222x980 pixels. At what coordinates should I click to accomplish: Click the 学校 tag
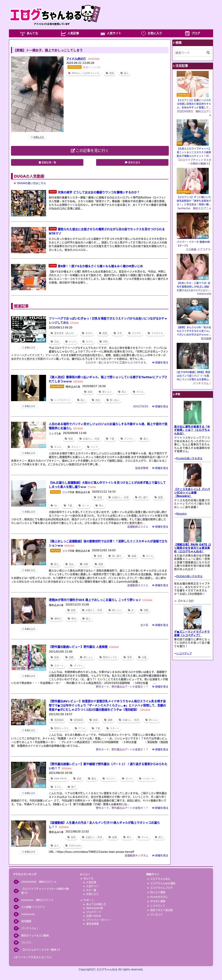tap(104, 342)
